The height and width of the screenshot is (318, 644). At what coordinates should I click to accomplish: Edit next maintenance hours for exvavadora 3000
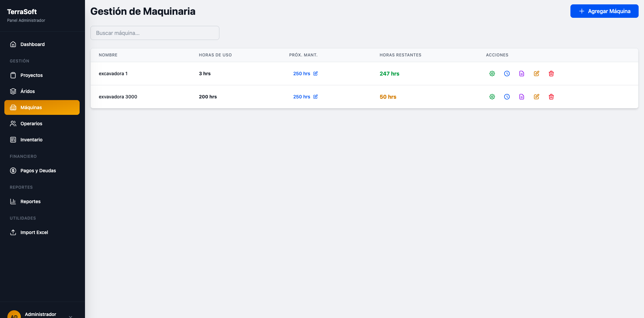click(x=315, y=97)
